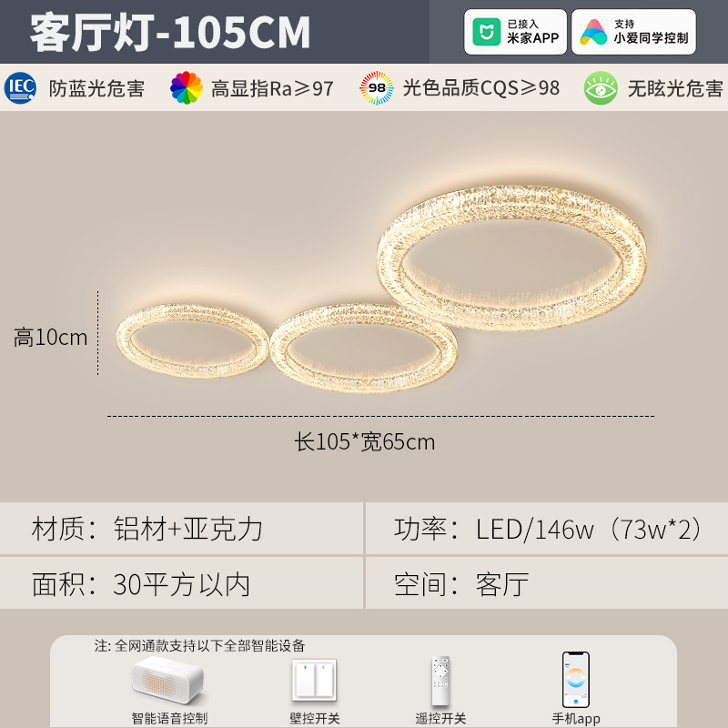Image resolution: width=728 pixels, height=728 pixels.
Task: Click the large ring lamp image
Action: [x=511, y=258]
